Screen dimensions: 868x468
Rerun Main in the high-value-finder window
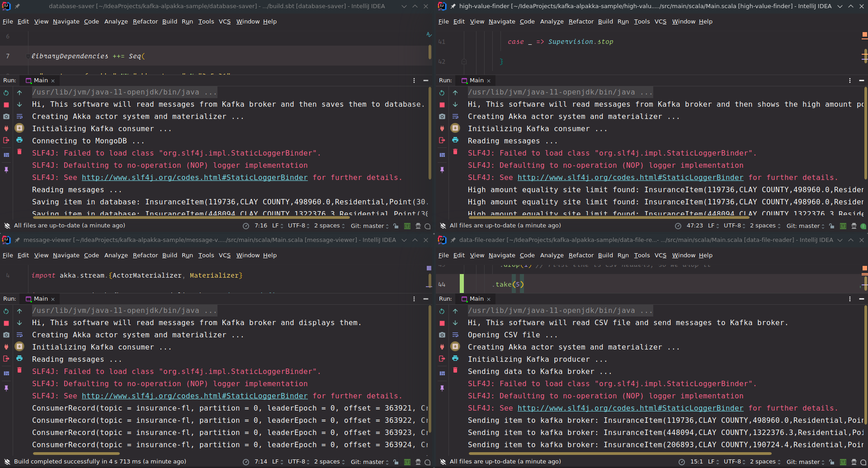[x=442, y=93]
